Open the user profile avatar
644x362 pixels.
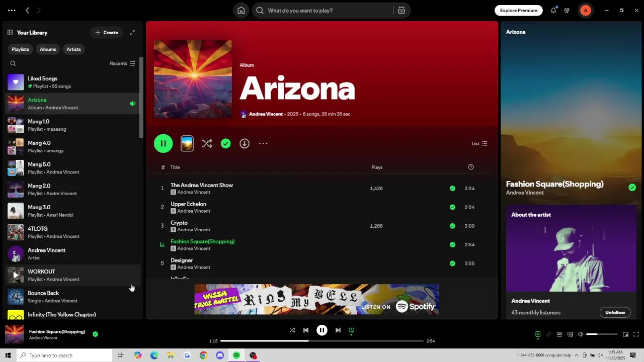click(x=585, y=11)
